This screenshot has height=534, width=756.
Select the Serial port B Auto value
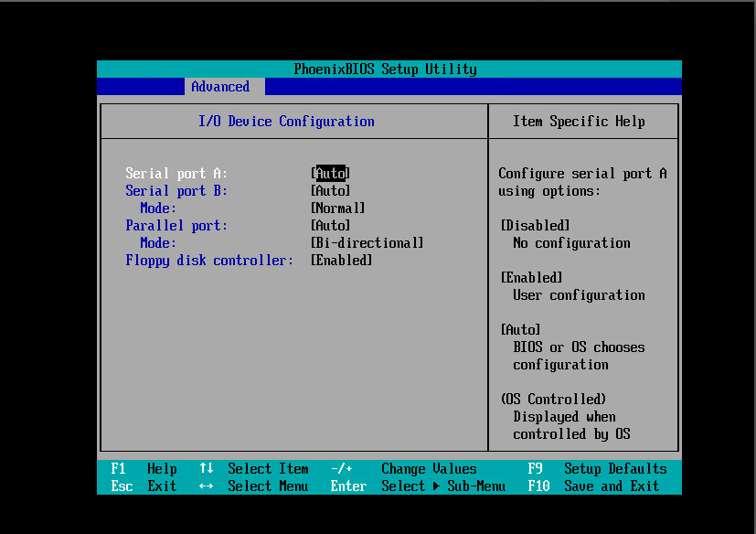click(x=330, y=190)
